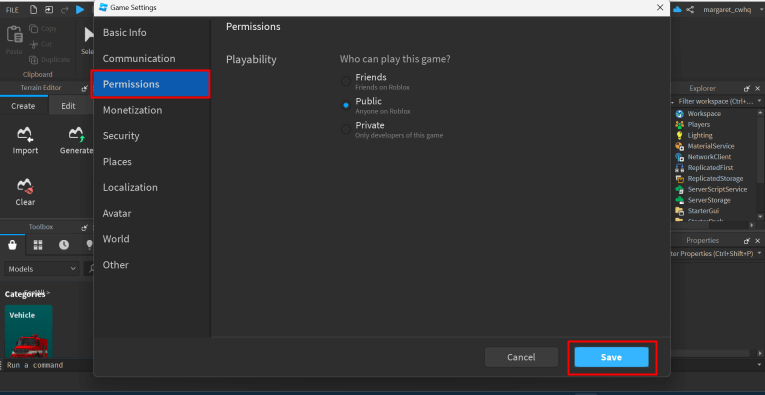765x395 pixels.
Task: Click the Cut scissors icon
Action: point(34,44)
